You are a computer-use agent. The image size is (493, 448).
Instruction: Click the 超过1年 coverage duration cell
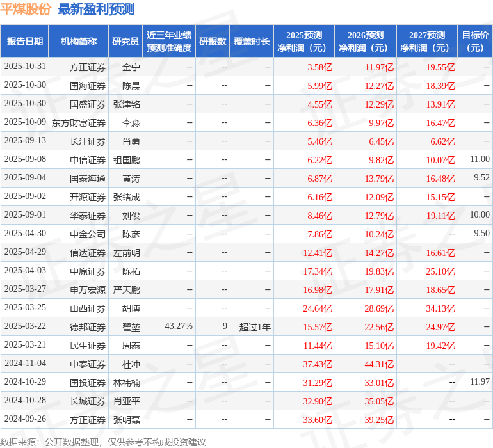(255, 327)
